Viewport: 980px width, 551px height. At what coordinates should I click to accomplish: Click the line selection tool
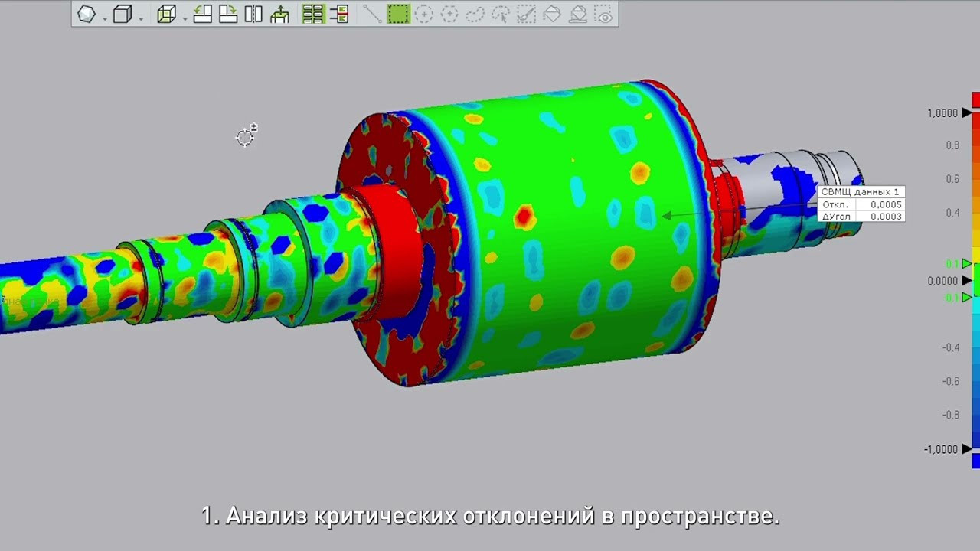point(372,14)
